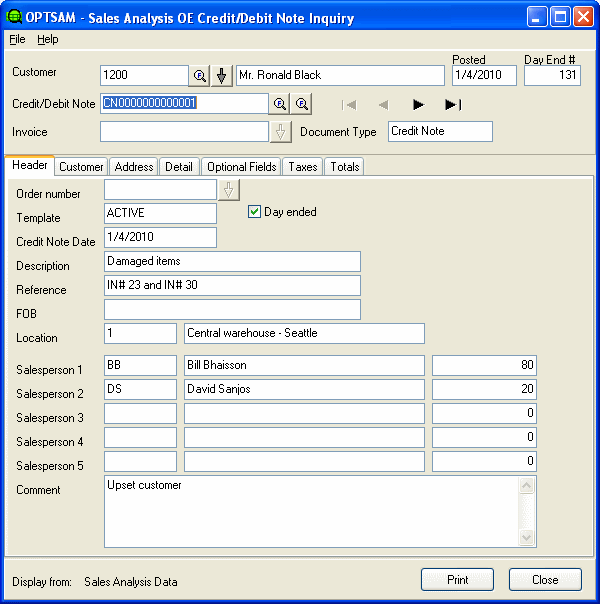This screenshot has height=604, width=600.
Task: Open the Help menu
Action: [x=48, y=39]
